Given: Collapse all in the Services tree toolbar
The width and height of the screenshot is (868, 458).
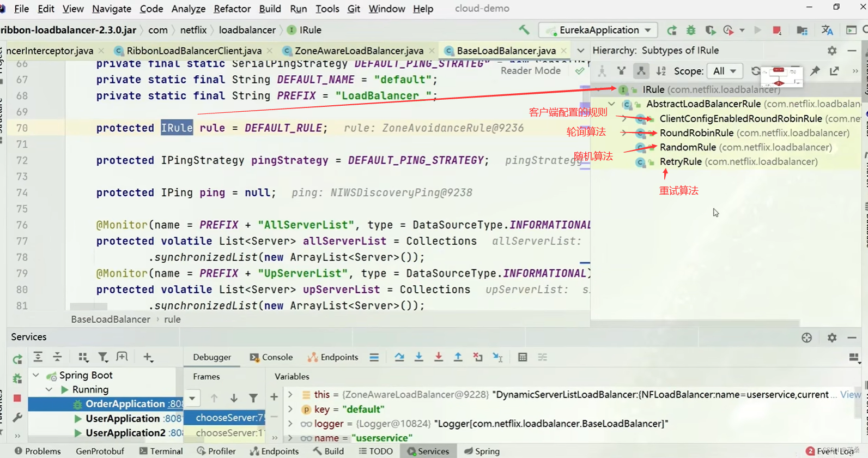Looking at the screenshot, I should (x=57, y=357).
